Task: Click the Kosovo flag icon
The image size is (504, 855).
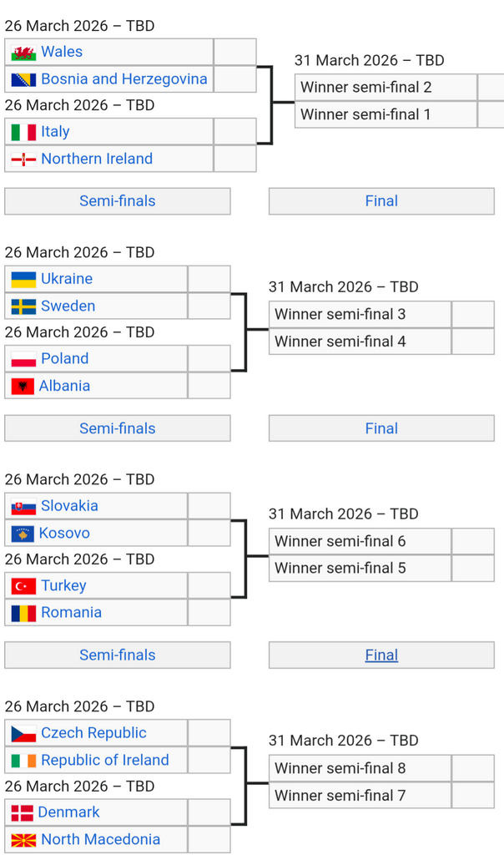Action: click(23, 534)
